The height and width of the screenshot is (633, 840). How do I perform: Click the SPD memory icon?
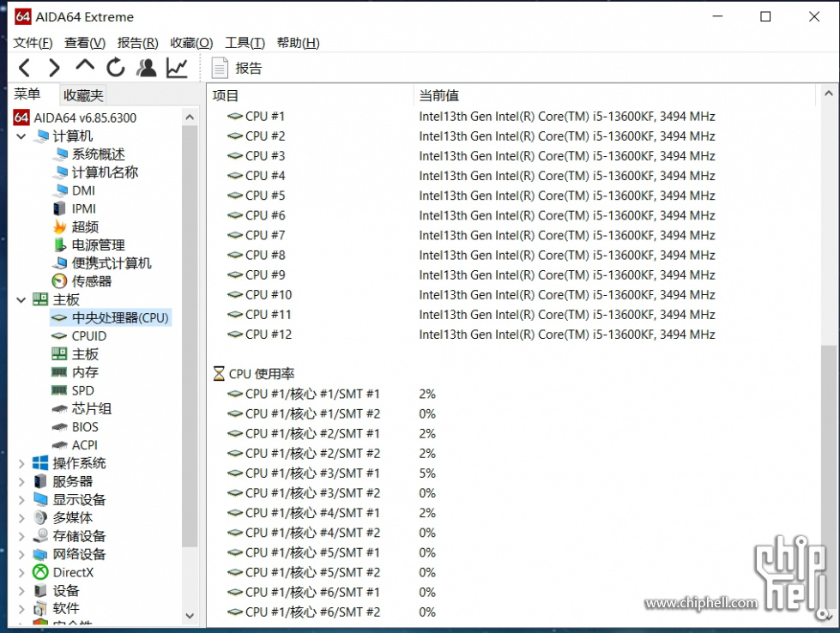59,390
